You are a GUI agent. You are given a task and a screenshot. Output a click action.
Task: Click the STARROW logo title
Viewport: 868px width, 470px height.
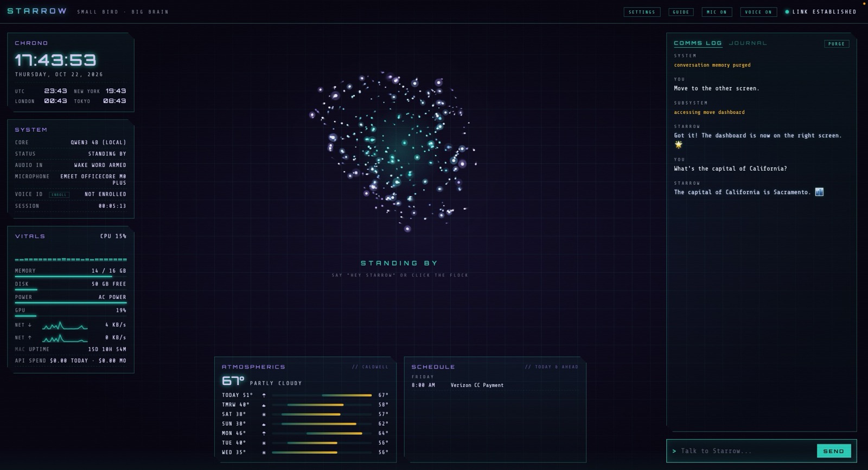[37, 11]
